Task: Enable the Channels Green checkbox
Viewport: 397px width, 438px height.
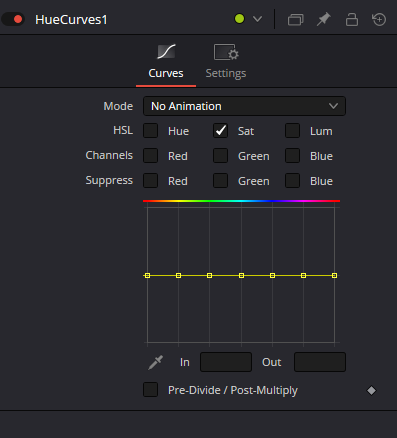Action: (220, 156)
